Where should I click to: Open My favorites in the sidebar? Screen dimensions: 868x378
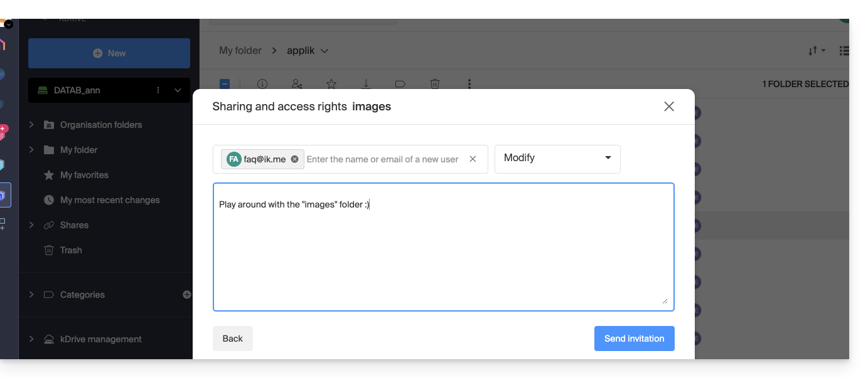click(84, 175)
